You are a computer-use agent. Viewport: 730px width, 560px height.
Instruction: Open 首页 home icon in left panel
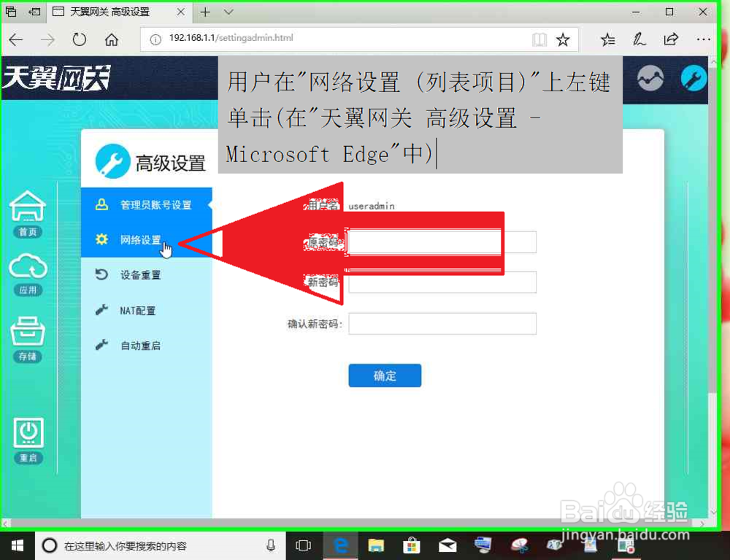28,208
